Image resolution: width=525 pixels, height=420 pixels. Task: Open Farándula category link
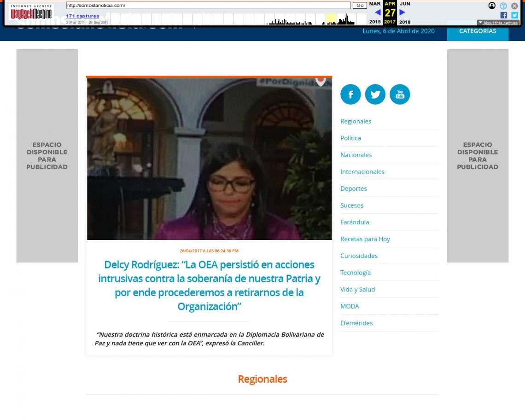coord(355,222)
